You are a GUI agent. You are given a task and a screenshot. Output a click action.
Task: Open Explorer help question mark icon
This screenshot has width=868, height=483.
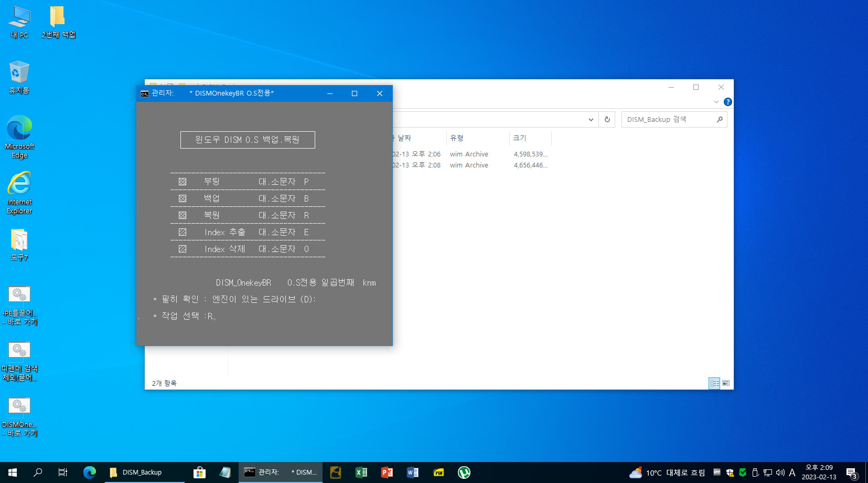[728, 102]
